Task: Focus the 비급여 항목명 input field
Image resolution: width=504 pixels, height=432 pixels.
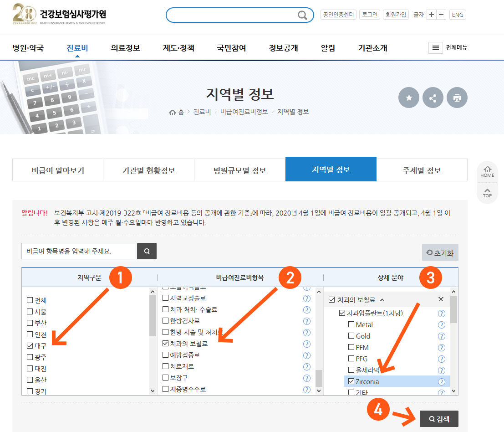Action: pos(78,251)
